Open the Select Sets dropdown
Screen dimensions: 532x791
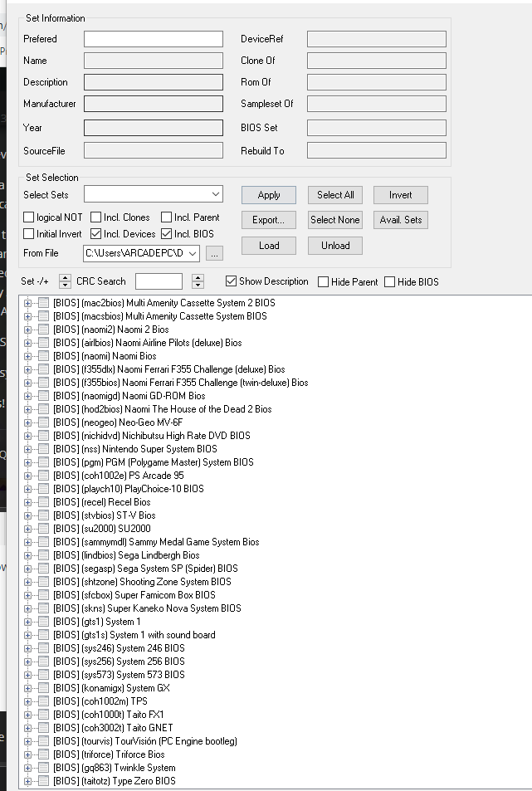pos(216,194)
